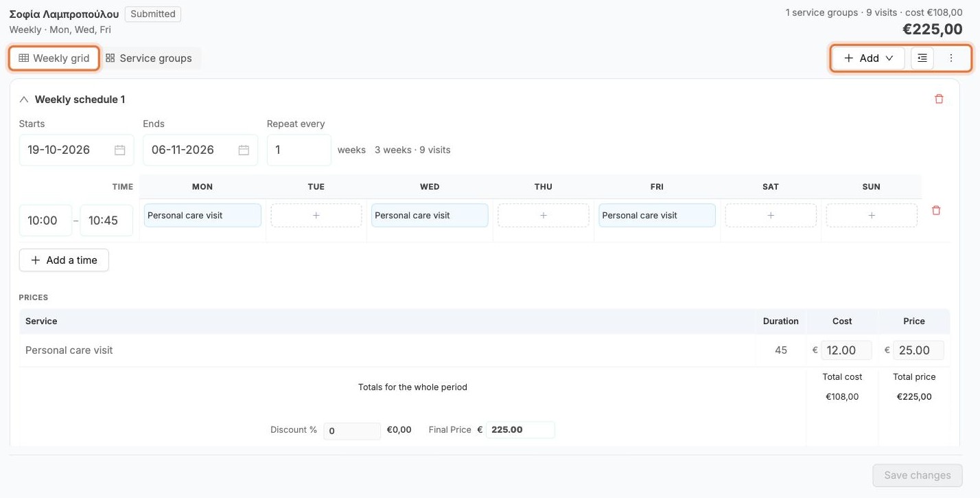Add a visit on Sunday
980x498 pixels.
tap(872, 215)
